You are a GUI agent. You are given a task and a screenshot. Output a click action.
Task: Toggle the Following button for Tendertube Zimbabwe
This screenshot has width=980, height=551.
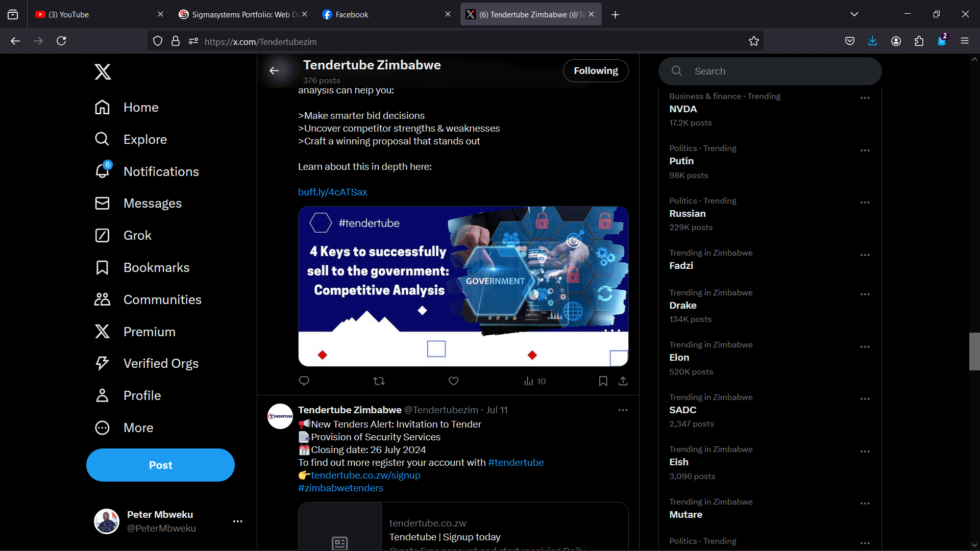pyautogui.click(x=595, y=71)
